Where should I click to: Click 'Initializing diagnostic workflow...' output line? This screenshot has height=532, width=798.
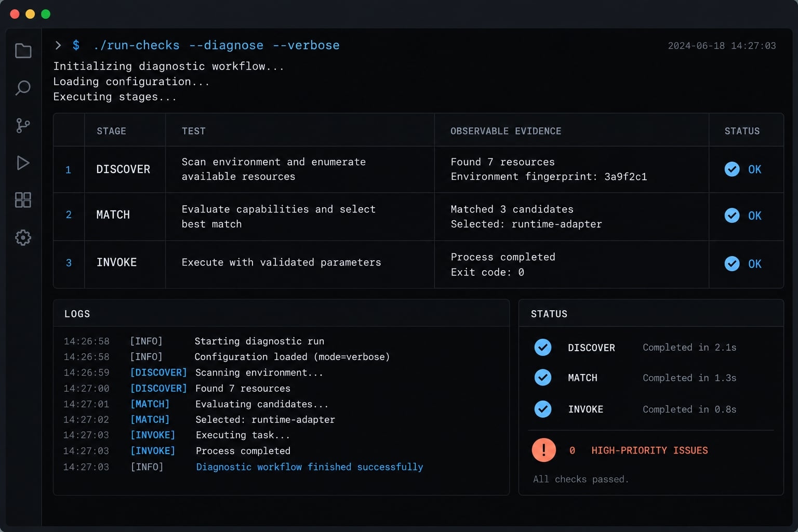169,66
